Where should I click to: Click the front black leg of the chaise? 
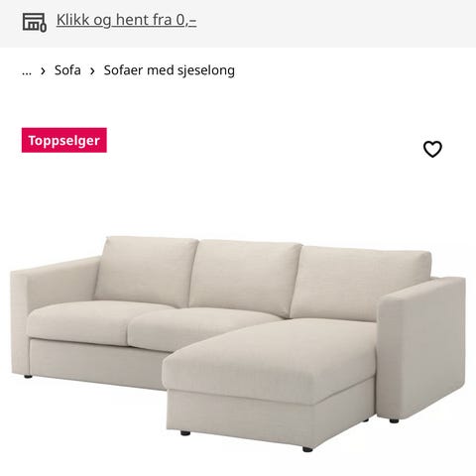(307, 449)
